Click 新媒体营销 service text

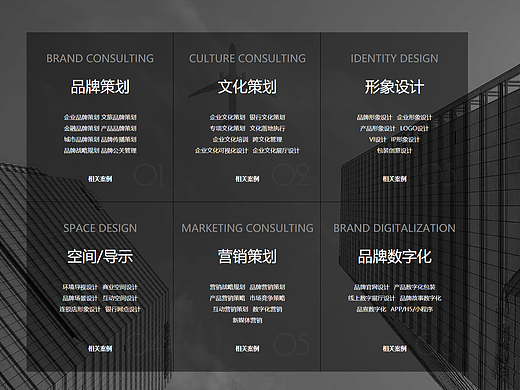pyautogui.click(x=247, y=320)
